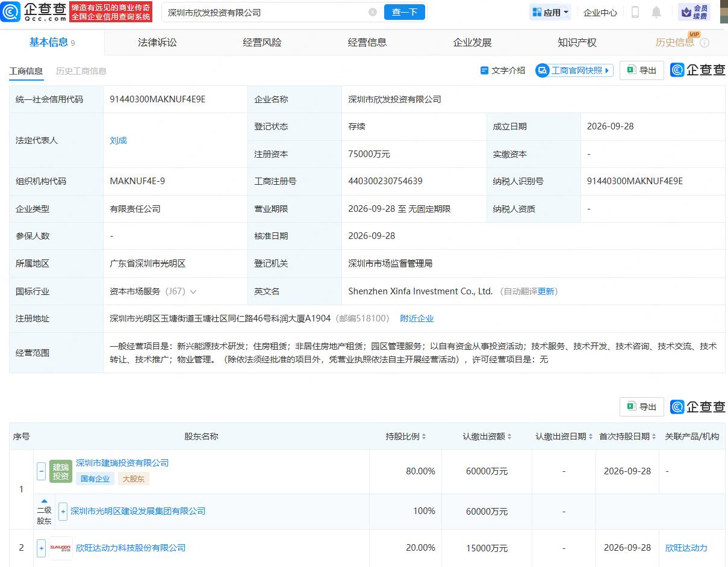Click the 文字介绍 button
The image size is (728, 567).
coord(503,70)
